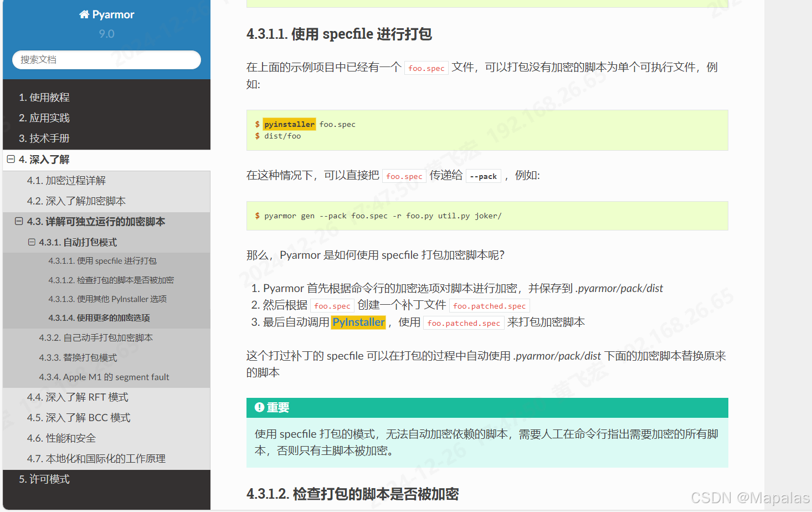
Task: Click the 4.3.1.2 检查打包的脚本是否被加密 heading
Action: pyautogui.click(x=352, y=494)
